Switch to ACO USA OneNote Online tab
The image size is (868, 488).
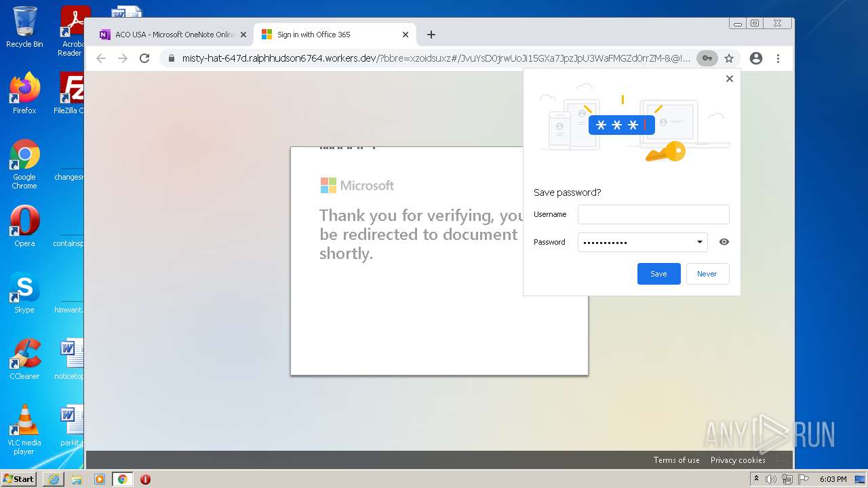pos(174,35)
